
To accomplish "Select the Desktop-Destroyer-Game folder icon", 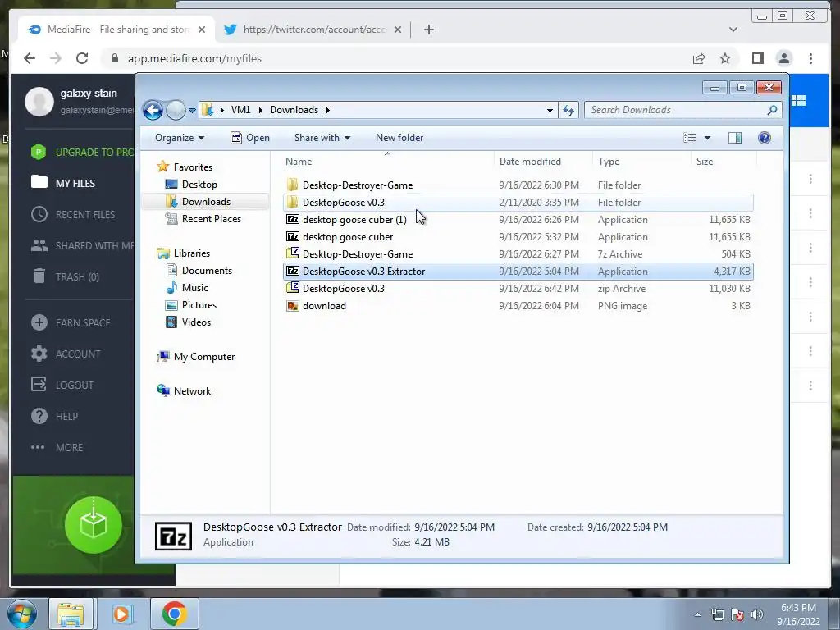I will [292, 185].
